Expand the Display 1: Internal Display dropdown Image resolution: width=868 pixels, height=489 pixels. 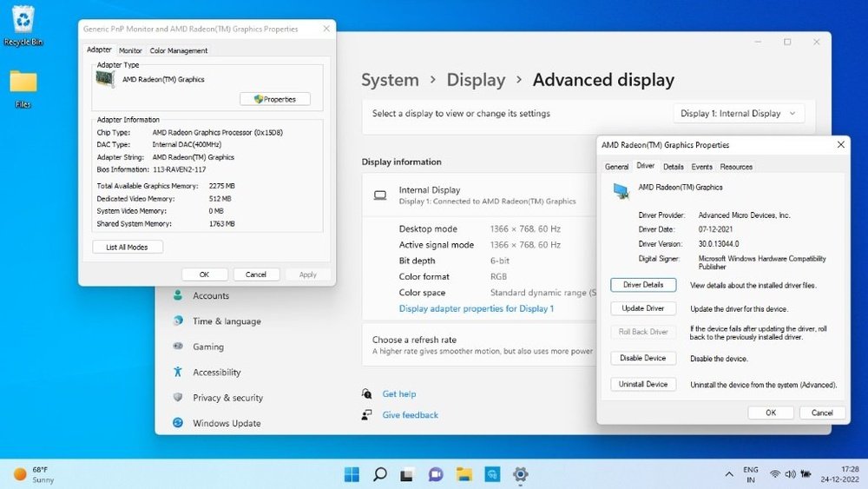(x=739, y=114)
